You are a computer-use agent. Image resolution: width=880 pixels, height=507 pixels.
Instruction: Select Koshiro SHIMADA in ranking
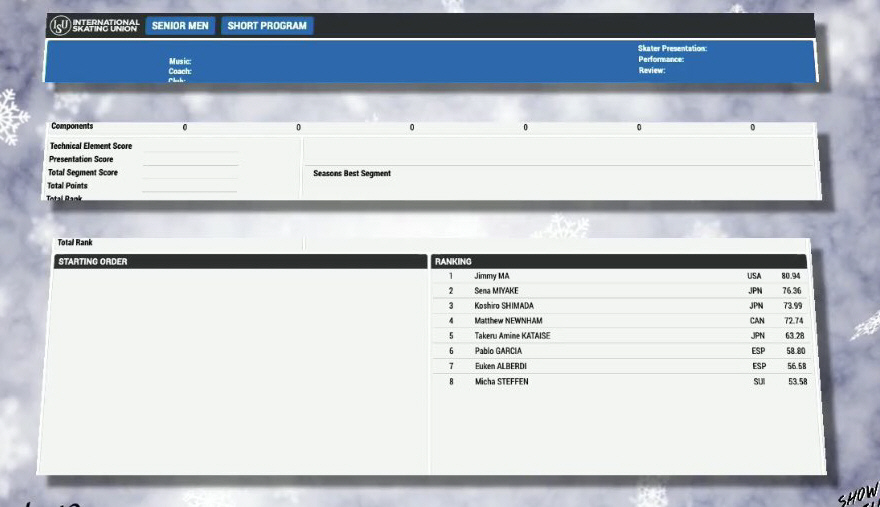(x=504, y=306)
